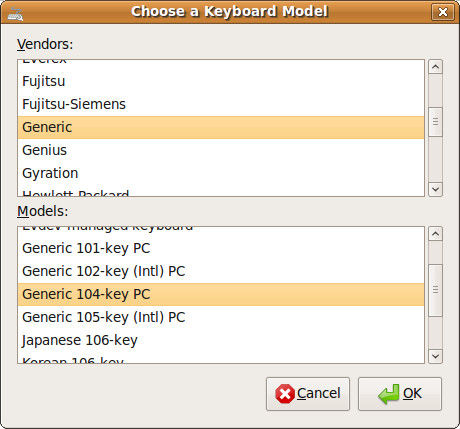
Task: Click the Vendors list scrollbar thumb
Action: click(435, 122)
